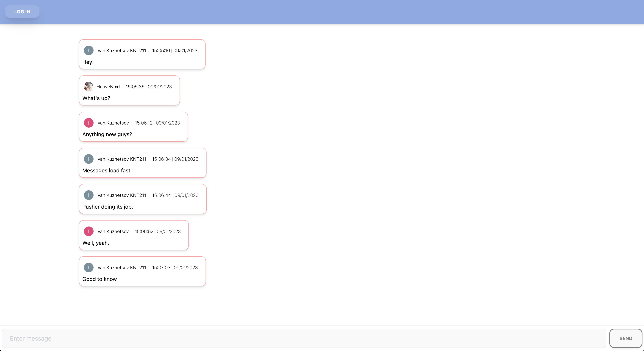Select the "Well, yeah." message text

point(96,243)
